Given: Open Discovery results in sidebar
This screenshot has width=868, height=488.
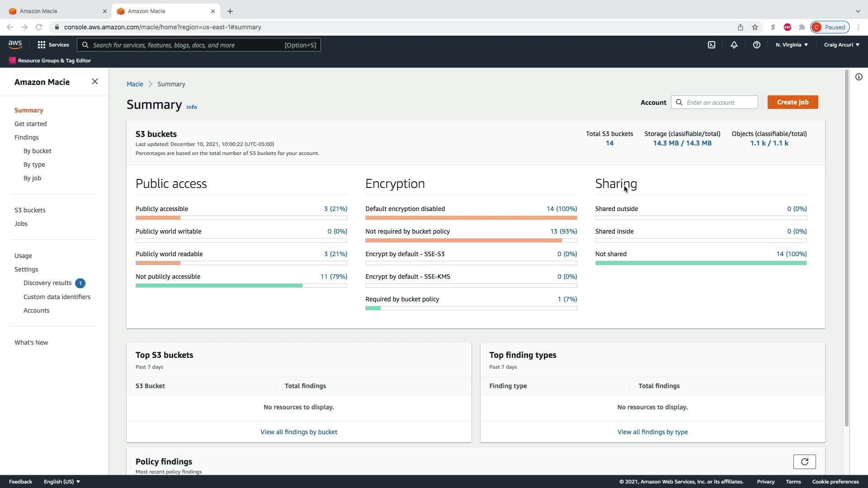Looking at the screenshot, I should pos(47,283).
